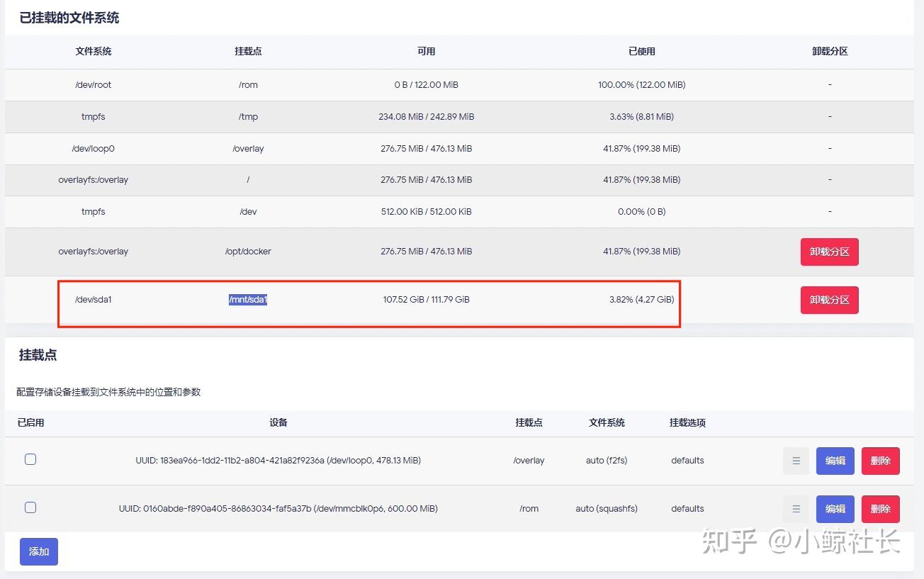Click the 文件系统 column header
Image resolution: width=924 pixels, height=579 pixels.
coord(94,50)
